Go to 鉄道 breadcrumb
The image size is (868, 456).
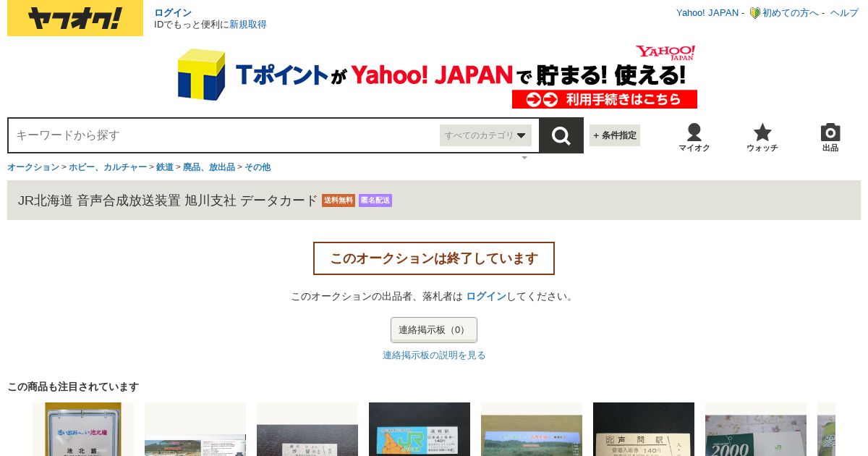165,167
